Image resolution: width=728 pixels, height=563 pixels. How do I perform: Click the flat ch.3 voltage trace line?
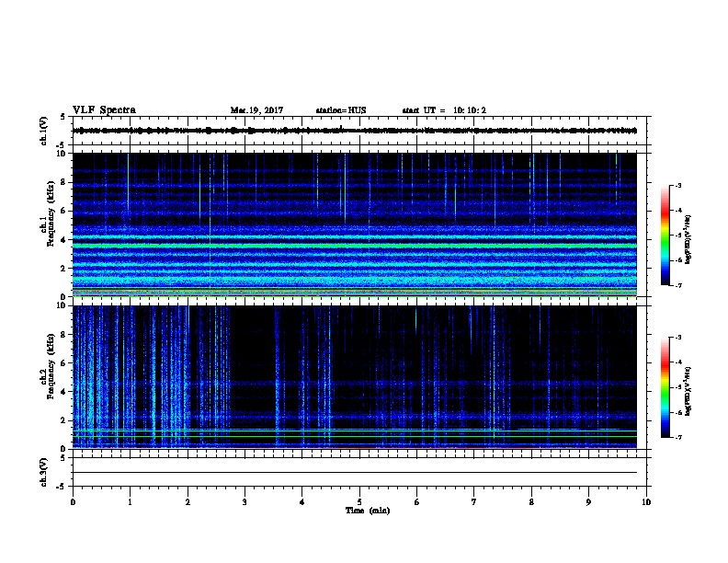[x=355, y=473]
